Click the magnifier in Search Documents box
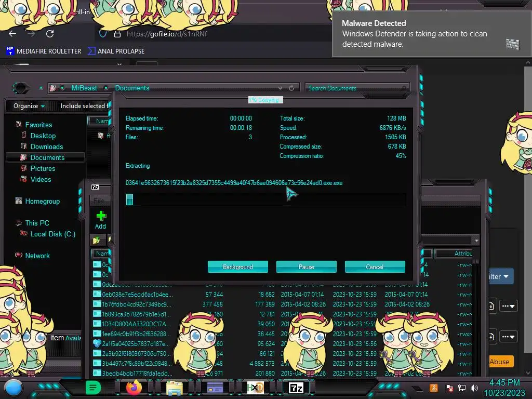This screenshot has height=399, width=532. coord(404,88)
